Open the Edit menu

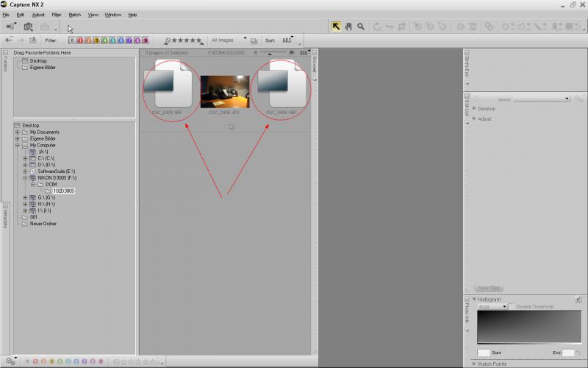(21, 15)
